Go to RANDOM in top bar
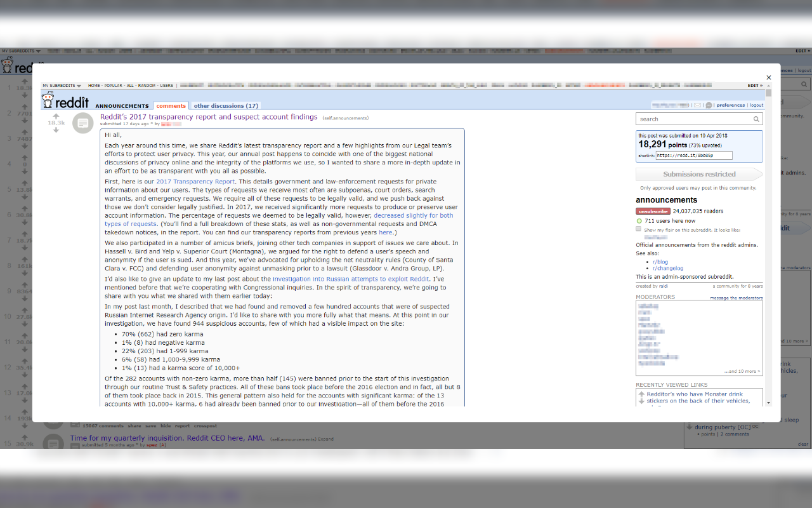This screenshot has height=508, width=812. click(x=147, y=85)
